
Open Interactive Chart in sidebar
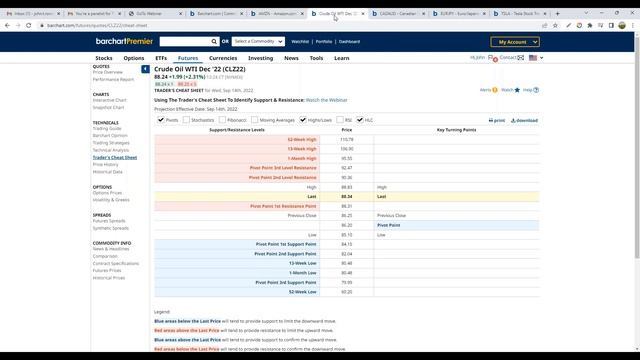109,100
